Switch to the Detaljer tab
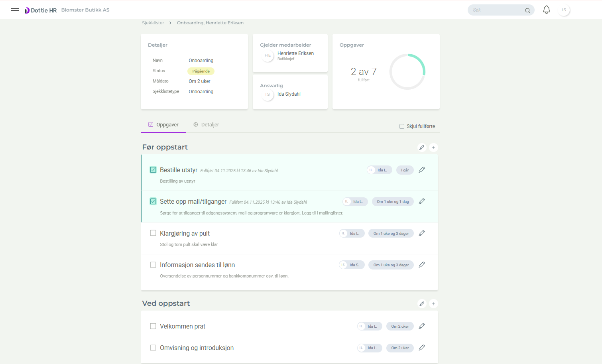 (x=206, y=124)
